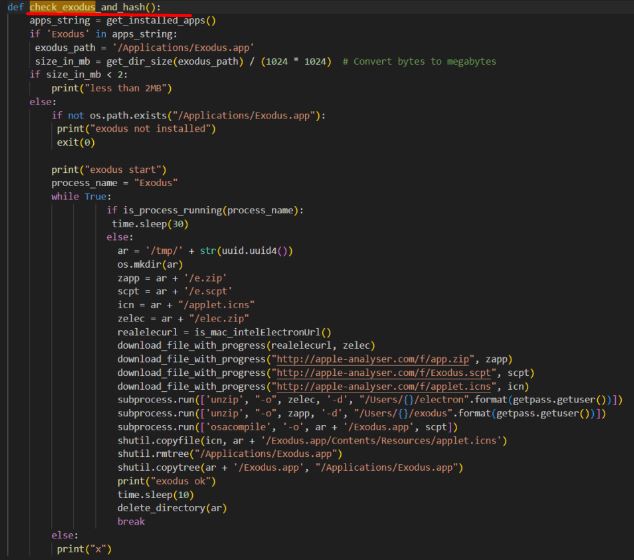Click the print("less than 2MB") line
Viewport: 634px width, 560px height.
tap(112, 88)
